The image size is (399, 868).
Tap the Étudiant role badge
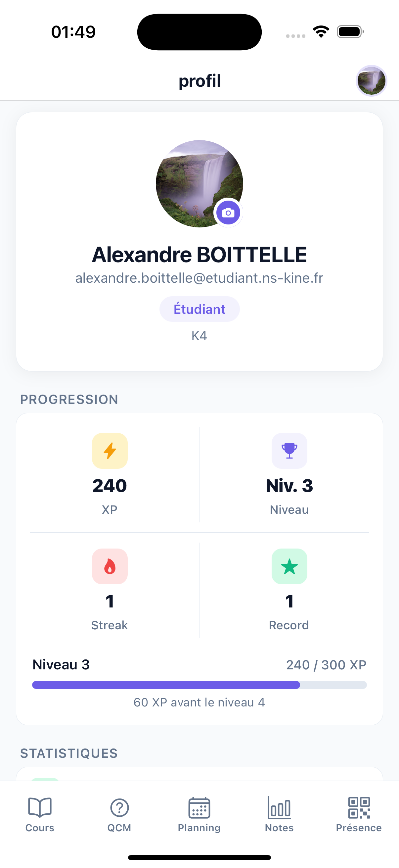(199, 309)
